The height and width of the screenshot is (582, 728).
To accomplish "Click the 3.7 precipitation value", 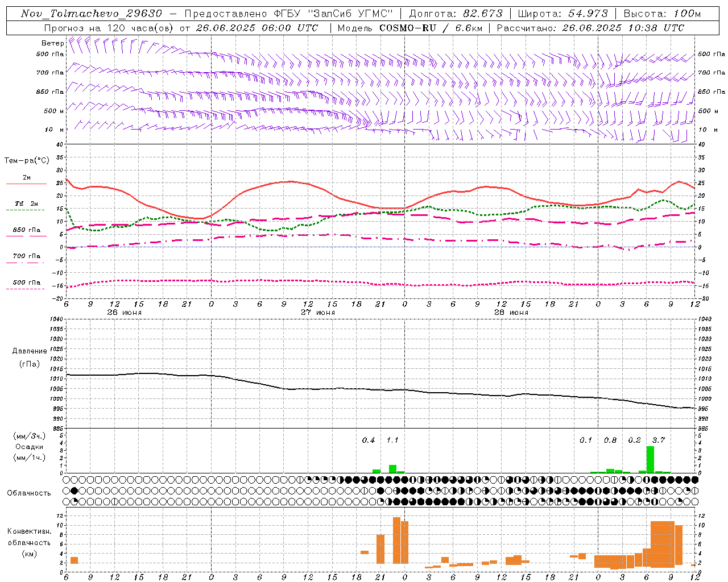I will [x=659, y=440].
